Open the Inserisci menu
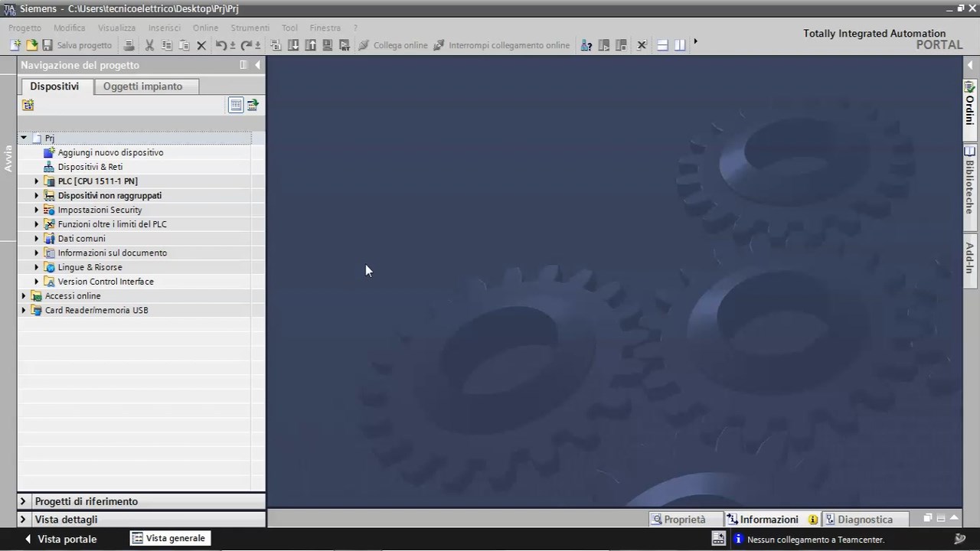 [165, 28]
